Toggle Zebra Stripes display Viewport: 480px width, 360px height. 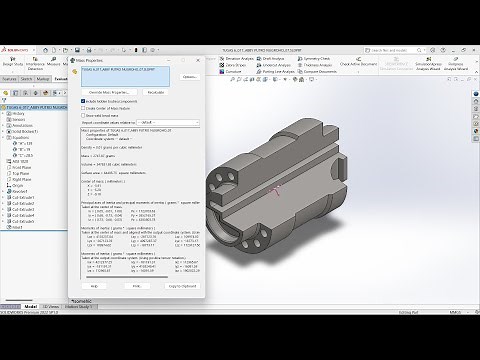pyautogui.click(x=233, y=65)
